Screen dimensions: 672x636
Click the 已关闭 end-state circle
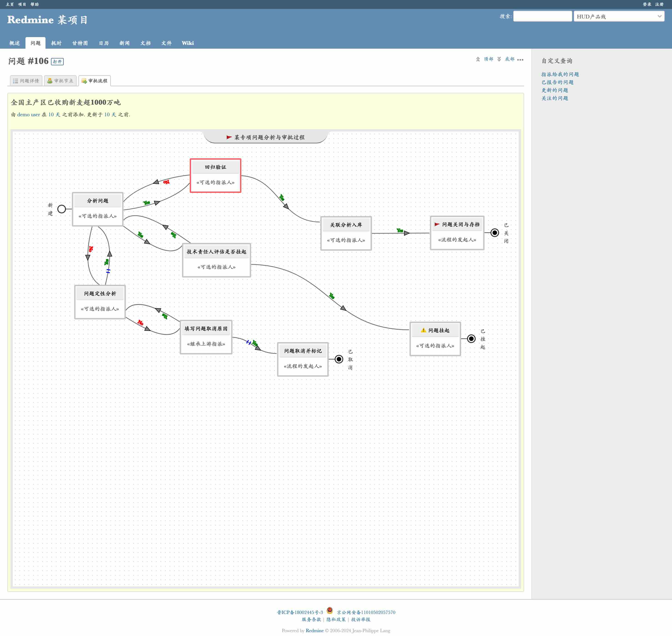point(495,232)
